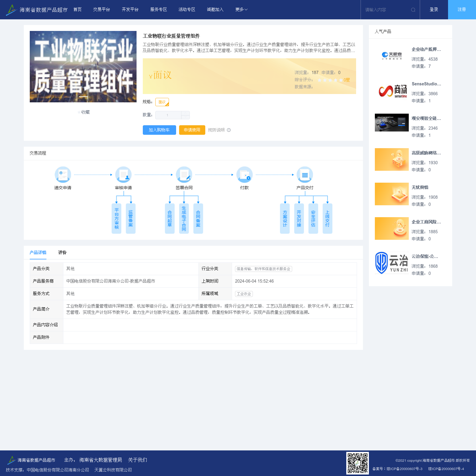The width and height of the screenshot is (476, 476).
Task: Open the 活动专区 menu item
Action: click(187, 10)
